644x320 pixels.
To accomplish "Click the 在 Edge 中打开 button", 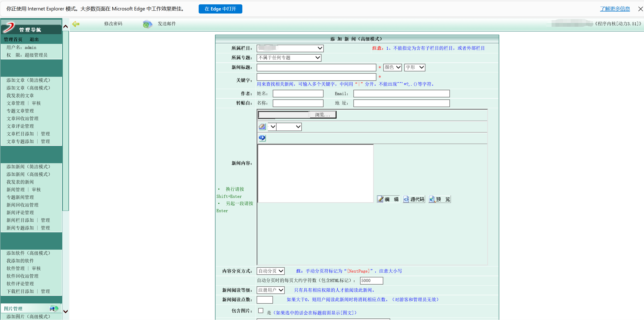I will point(220,9).
